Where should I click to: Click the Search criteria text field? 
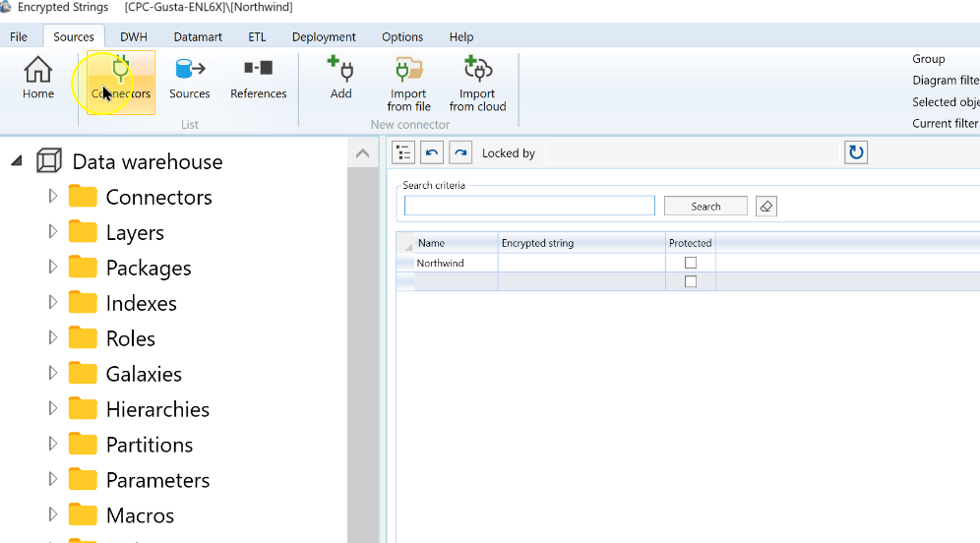coord(529,206)
